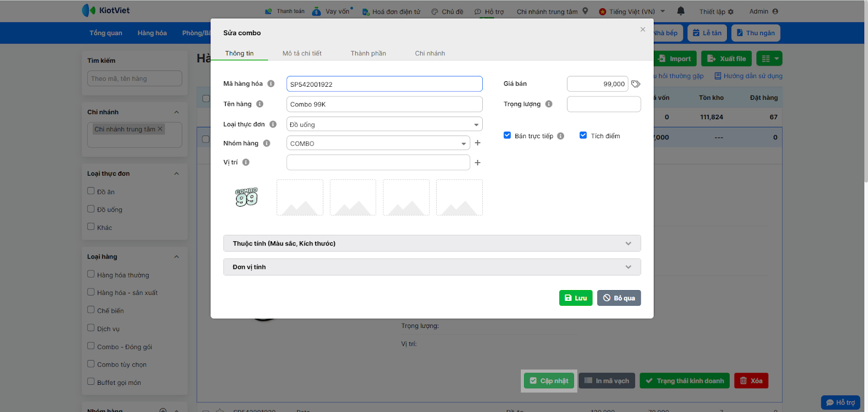Click the info icon next to Vị trí
The width and height of the screenshot is (868, 412).
(246, 162)
